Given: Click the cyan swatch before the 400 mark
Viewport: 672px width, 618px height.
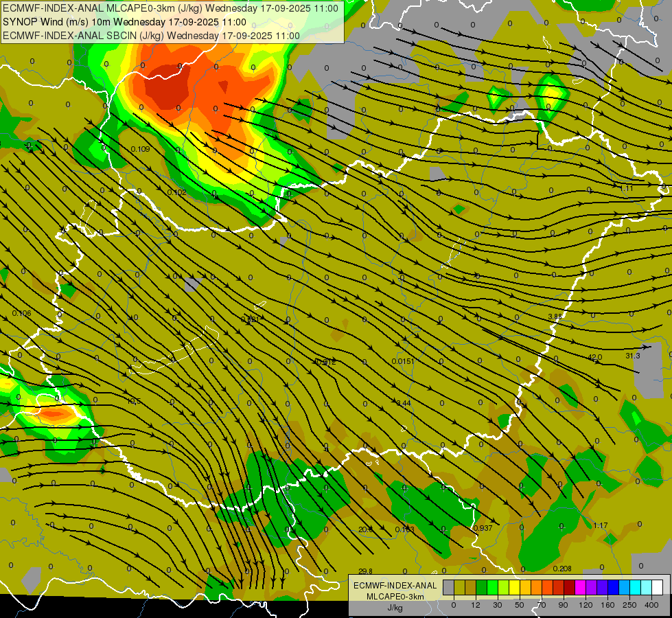Looking at the screenshot, I should point(635,587).
